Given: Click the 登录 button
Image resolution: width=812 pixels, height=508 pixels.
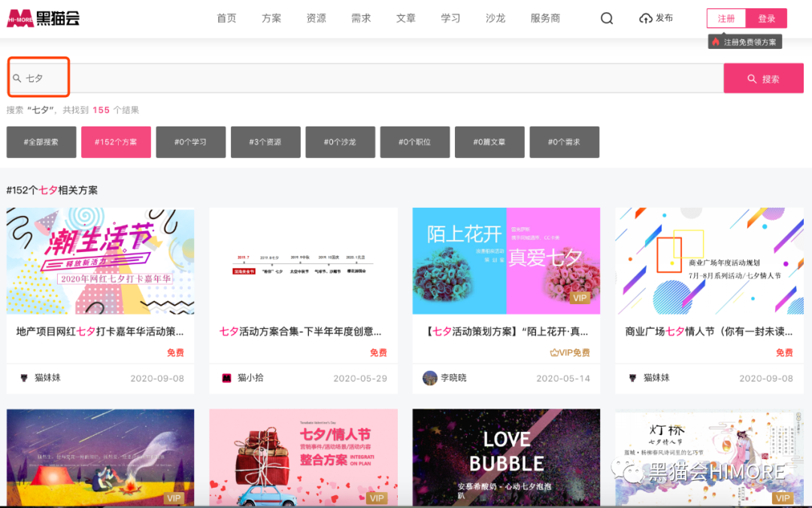Looking at the screenshot, I should pyautogui.click(x=767, y=19).
